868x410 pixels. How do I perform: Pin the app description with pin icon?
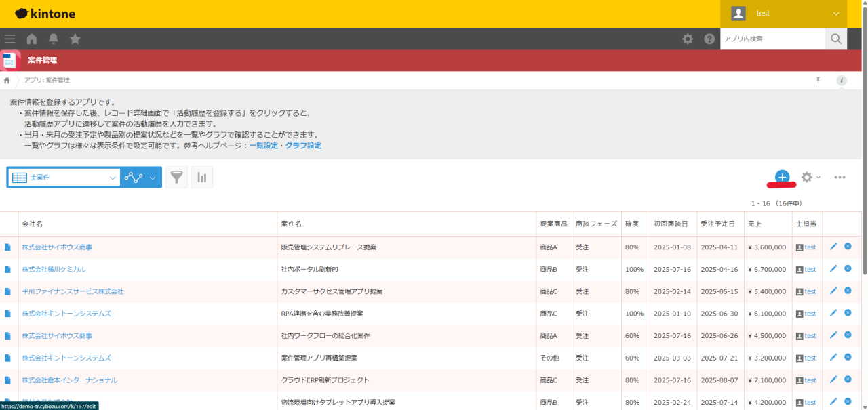point(818,80)
